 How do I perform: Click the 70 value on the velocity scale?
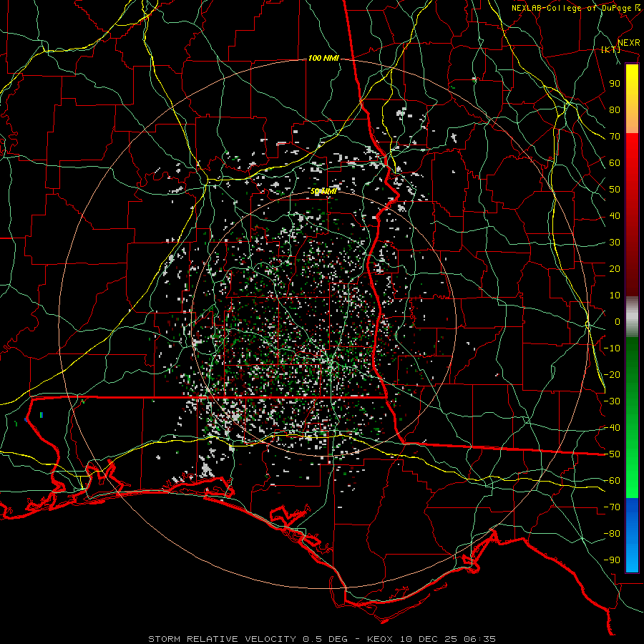tap(615, 137)
